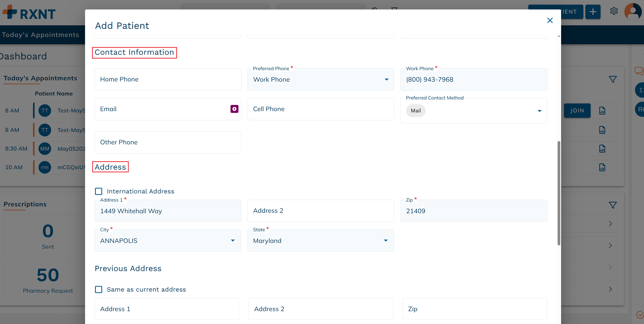The width and height of the screenshot is (644, 324).
Task: Open Preferred Contact Method dropdown
Action: coord(473,111)
